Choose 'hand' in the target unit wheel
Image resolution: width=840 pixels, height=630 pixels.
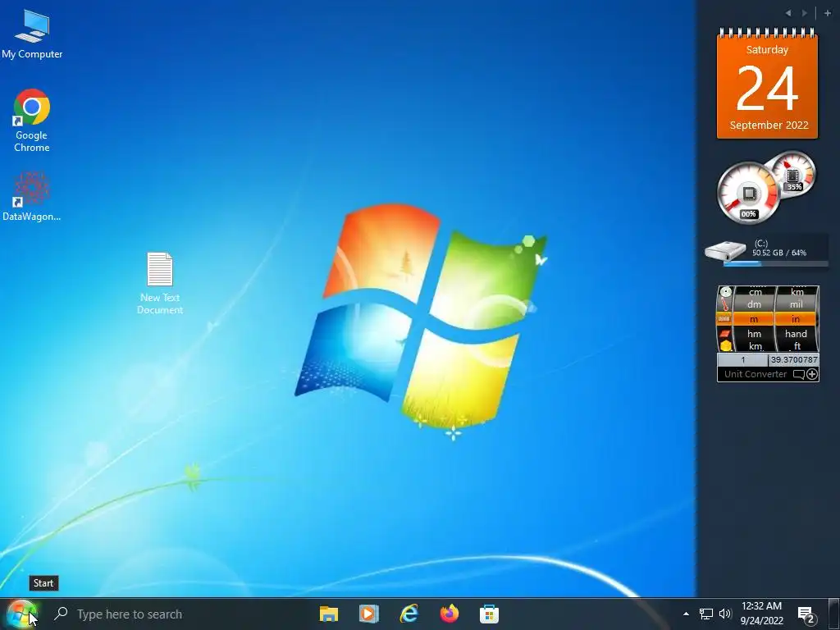point(796,333)
